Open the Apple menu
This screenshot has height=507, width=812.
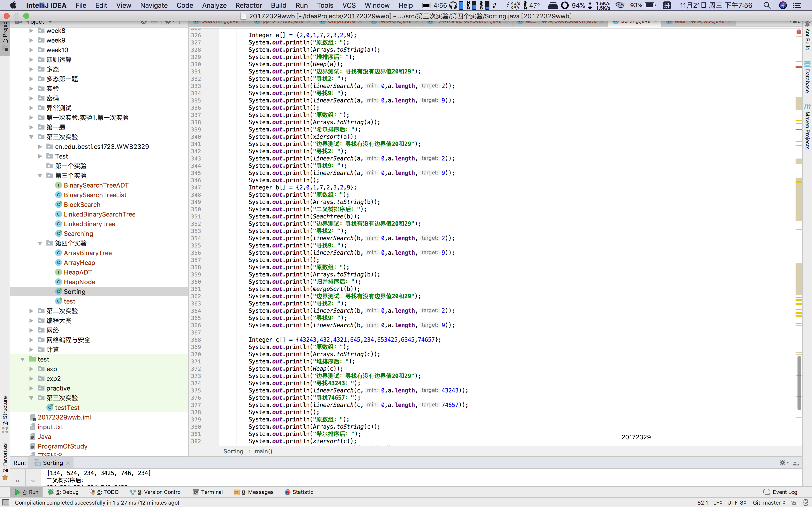[x=13, y=5]
